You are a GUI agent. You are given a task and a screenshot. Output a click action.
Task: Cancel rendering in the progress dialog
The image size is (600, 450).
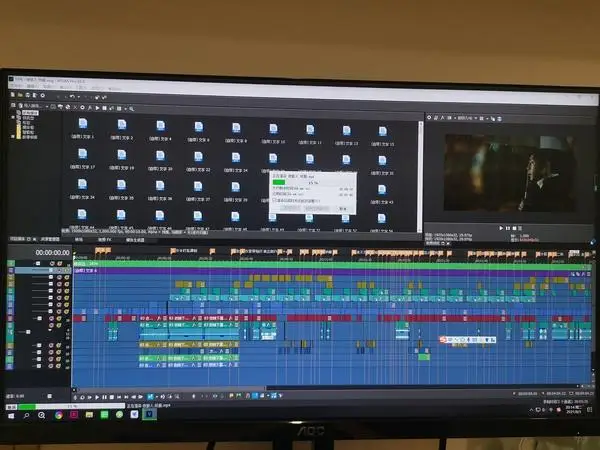pyautogui.click(x=342, y=209)
